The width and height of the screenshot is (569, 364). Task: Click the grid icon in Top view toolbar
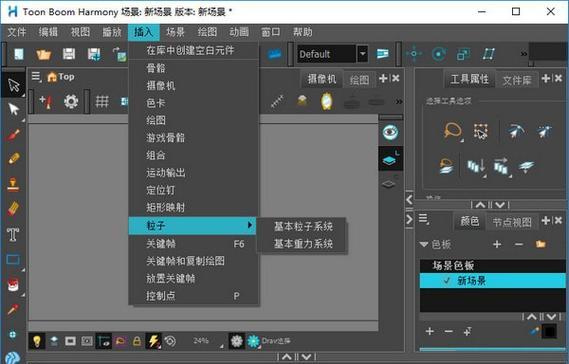pyautogui.click(x=102, y=101)
